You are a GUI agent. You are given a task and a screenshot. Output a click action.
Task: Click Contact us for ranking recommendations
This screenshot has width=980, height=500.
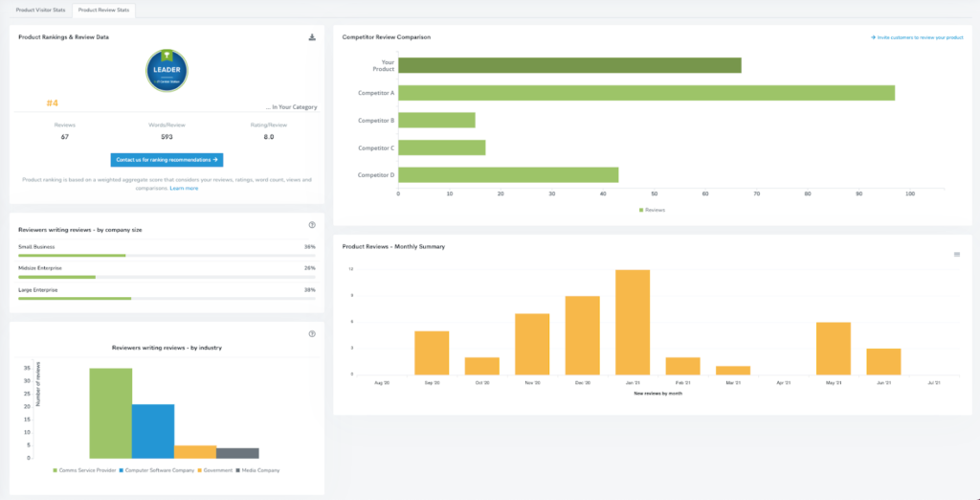167,160
